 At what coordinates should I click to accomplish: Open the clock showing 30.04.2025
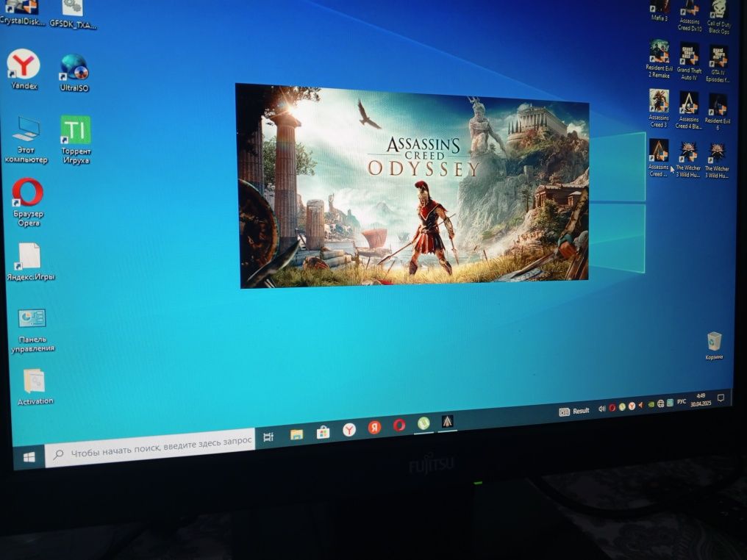[x=701, y=400]
